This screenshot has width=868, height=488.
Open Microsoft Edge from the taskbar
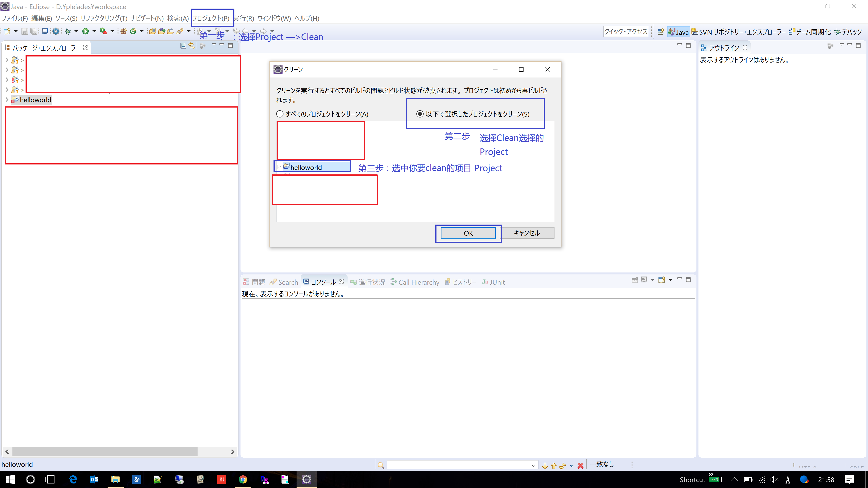(73, 479)
